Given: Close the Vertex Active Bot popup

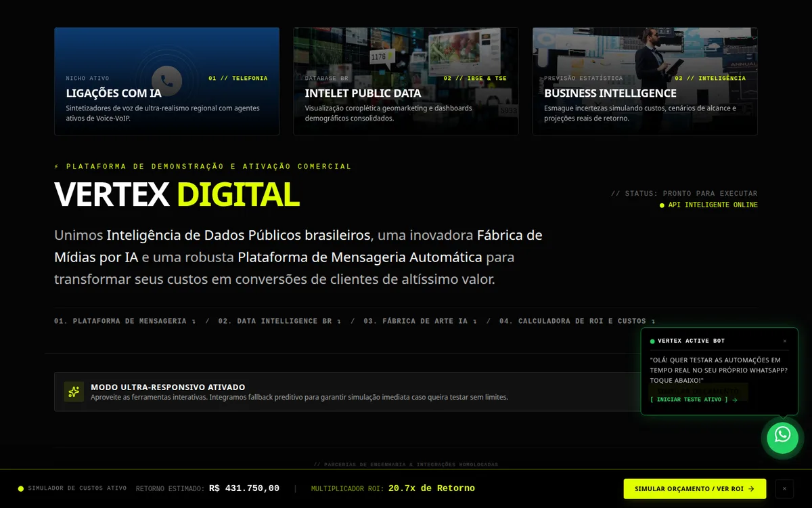Looking at the screenshot, I should pyautogui.click(x=785, y=341).
